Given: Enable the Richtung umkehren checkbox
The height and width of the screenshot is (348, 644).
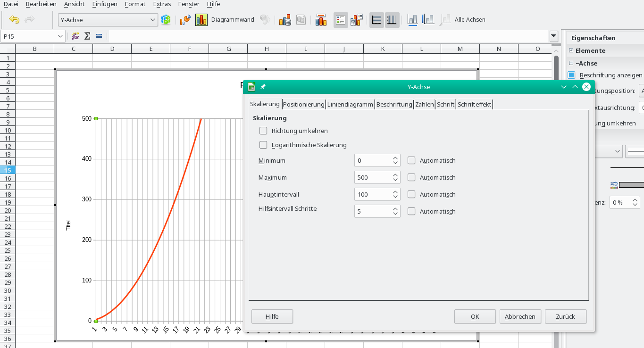Looking at the screenshot, I should point(263,131).
